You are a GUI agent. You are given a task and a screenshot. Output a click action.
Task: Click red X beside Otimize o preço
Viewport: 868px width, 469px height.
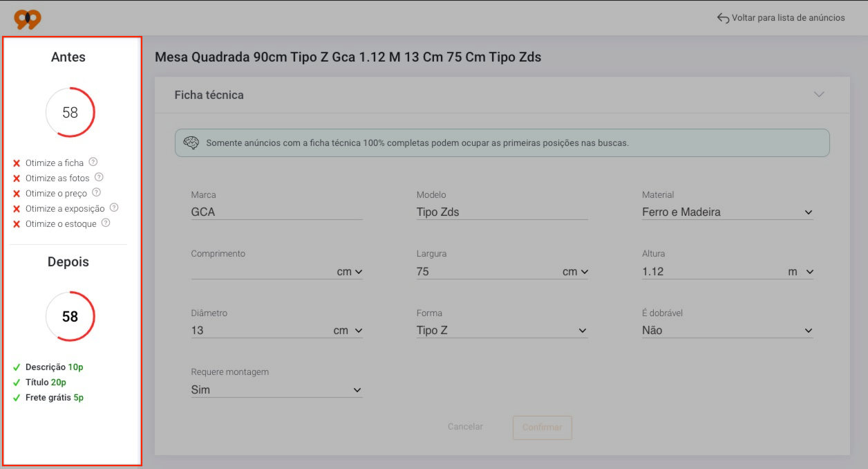(17, 194)
